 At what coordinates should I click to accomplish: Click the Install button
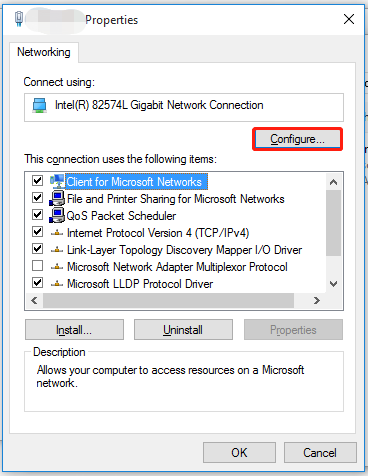(x=74, y=330)
